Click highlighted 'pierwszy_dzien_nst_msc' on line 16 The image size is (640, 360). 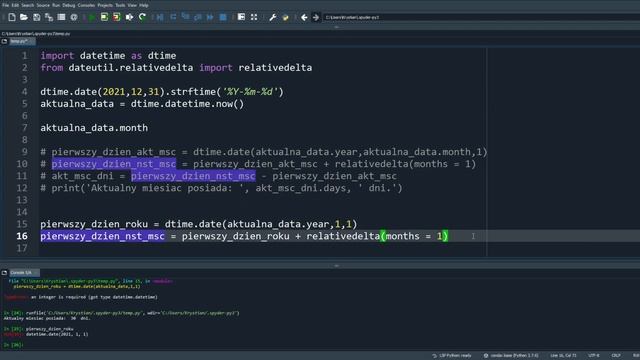click(102, 236)
